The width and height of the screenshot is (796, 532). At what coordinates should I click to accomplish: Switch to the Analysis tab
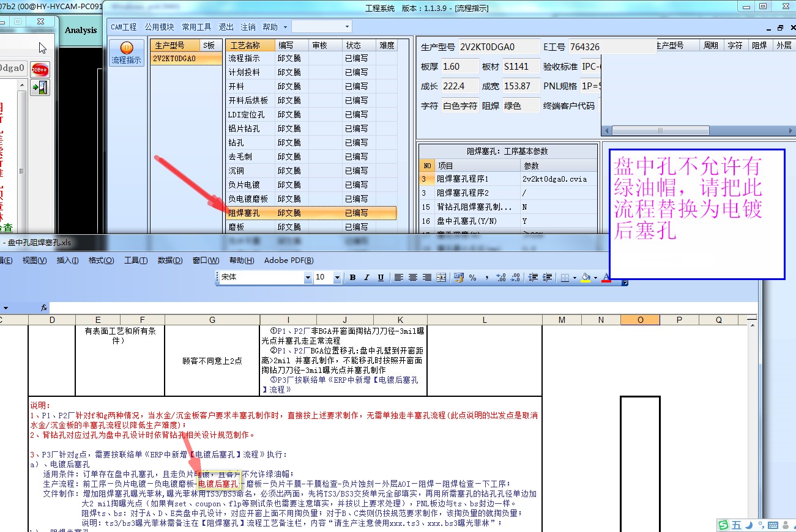[81, 30]
